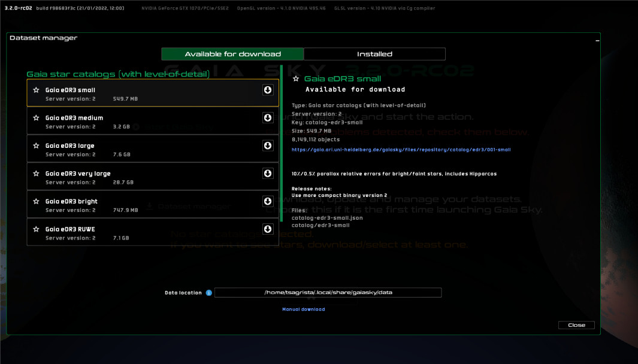This screenshot has height=364, width=638.
Task: Open the Manual download link
Action: coord(304,309)
